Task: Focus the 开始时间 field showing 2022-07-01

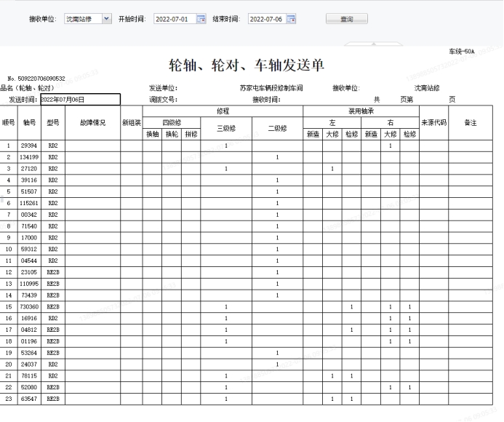Action: 175,19
